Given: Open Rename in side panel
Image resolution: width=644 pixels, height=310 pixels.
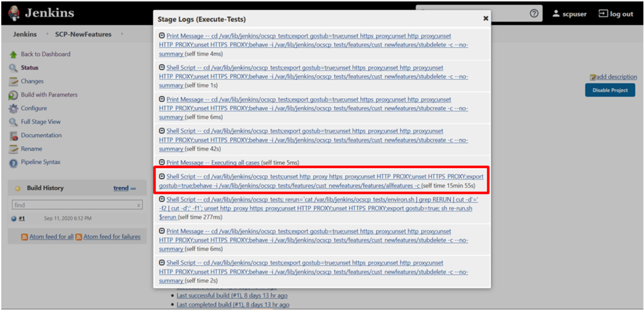Looking at the screenshot, I should (31, 148).
